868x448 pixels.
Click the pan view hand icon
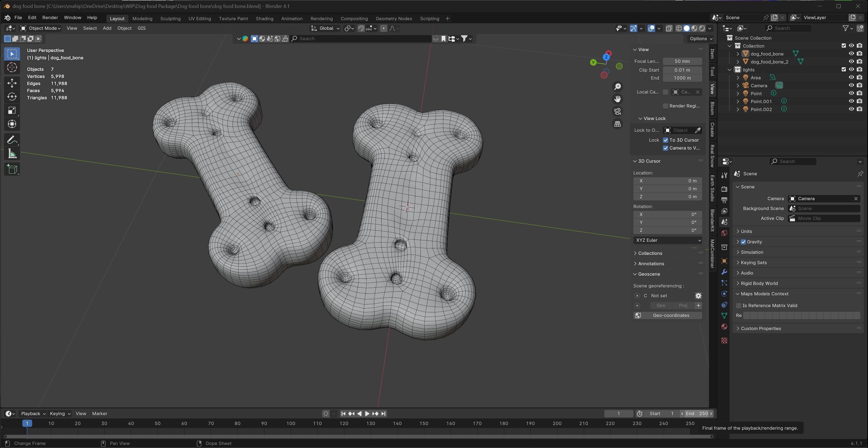point(617,99)
